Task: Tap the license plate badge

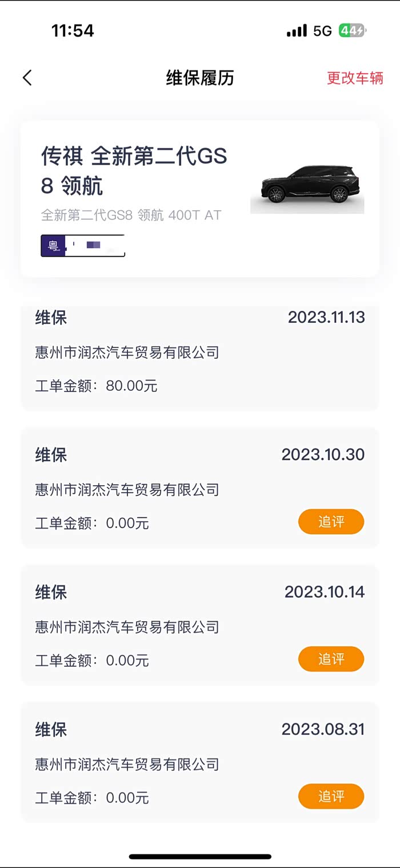Action: coord(83,246)
